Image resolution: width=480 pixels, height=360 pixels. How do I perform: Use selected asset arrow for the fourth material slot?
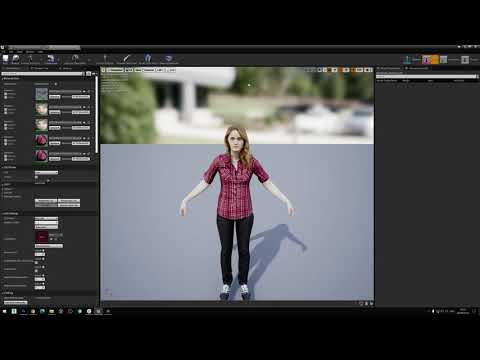tap(84, 138)
